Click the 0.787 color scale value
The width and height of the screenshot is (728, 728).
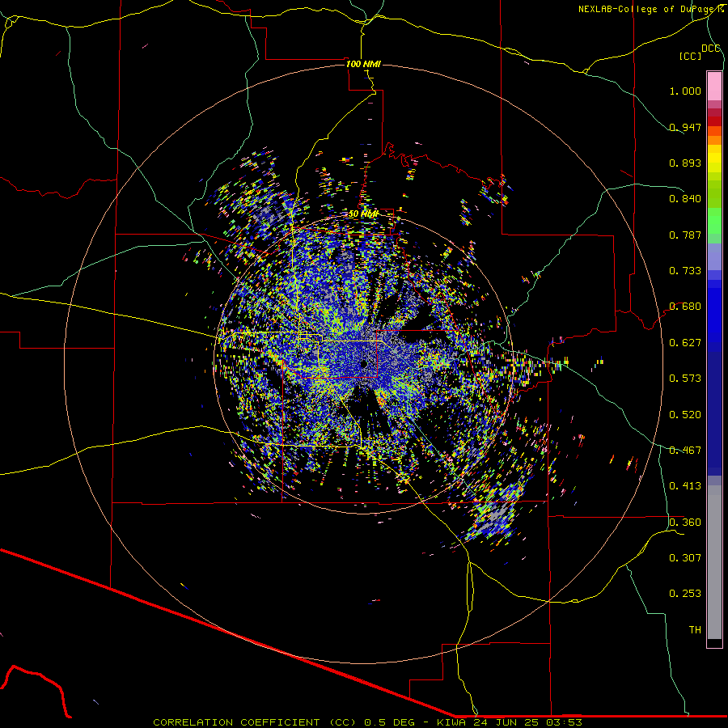(685, 235)
